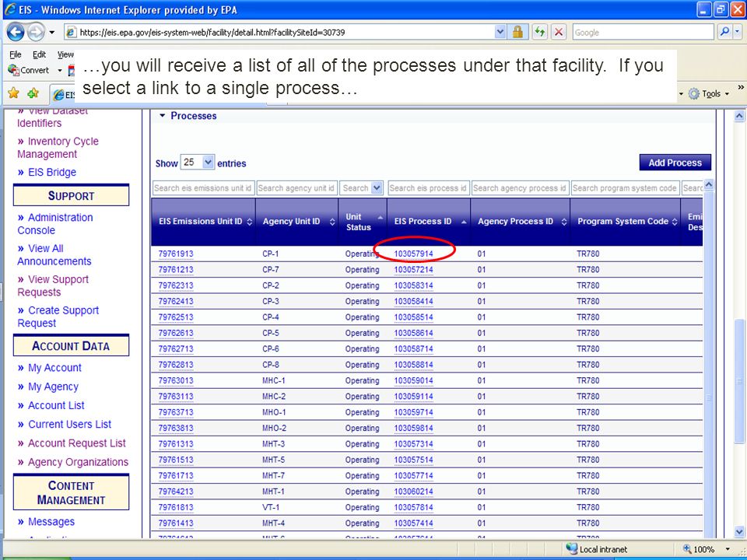Open the zoom level dropdown arrow
Screen dimensions: 747x560
point(728,549)
